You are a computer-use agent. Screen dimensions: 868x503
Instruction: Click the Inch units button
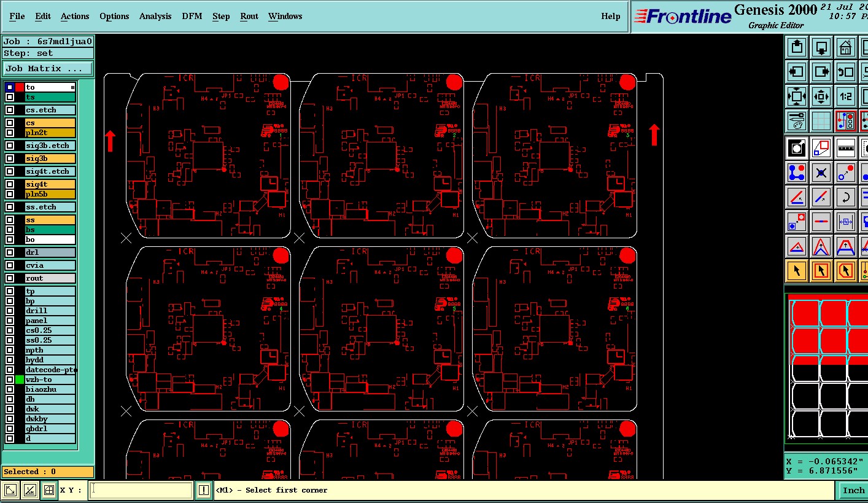(x=853, y=490)
